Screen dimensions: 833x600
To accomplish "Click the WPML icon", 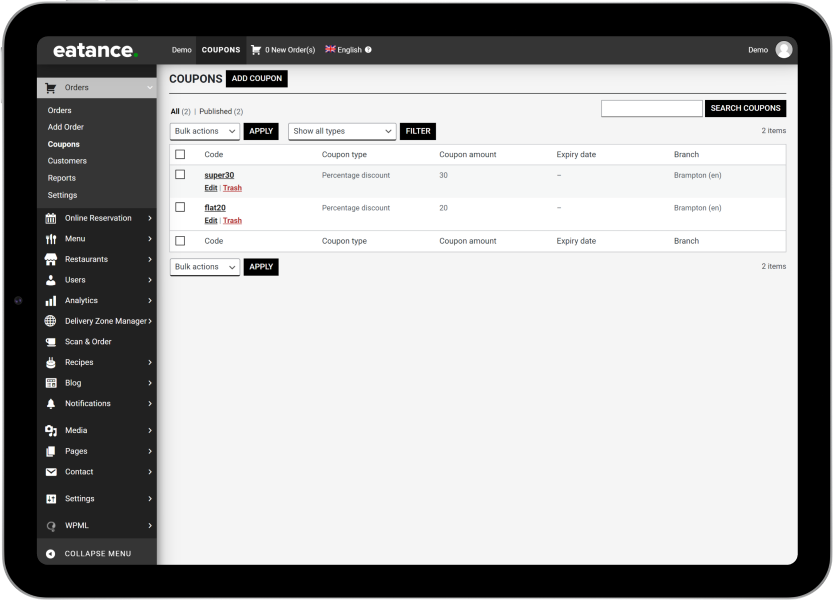I will tap(51, 526).
